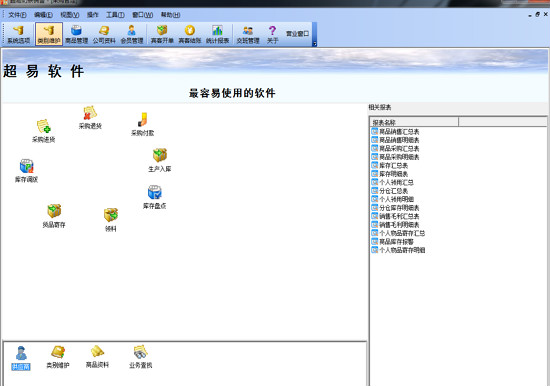Image resolution: width=550 pixels, height=386 pixels.
Task: Open the 文件(F) menu
Action: [17, 15]
